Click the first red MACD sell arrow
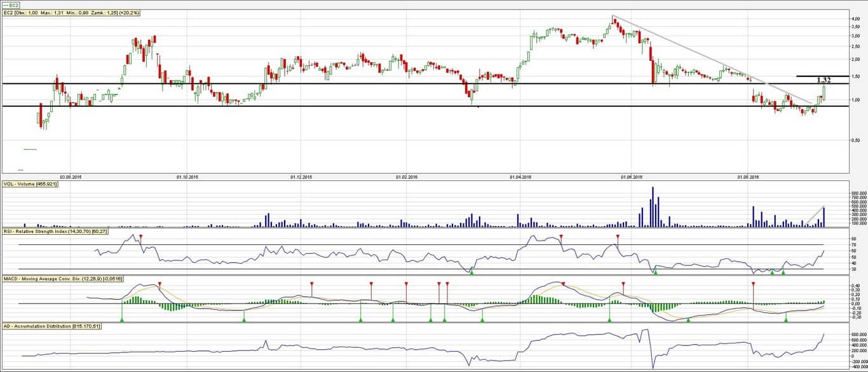Viewport: 868px width, 372px height. coord(159,284)
